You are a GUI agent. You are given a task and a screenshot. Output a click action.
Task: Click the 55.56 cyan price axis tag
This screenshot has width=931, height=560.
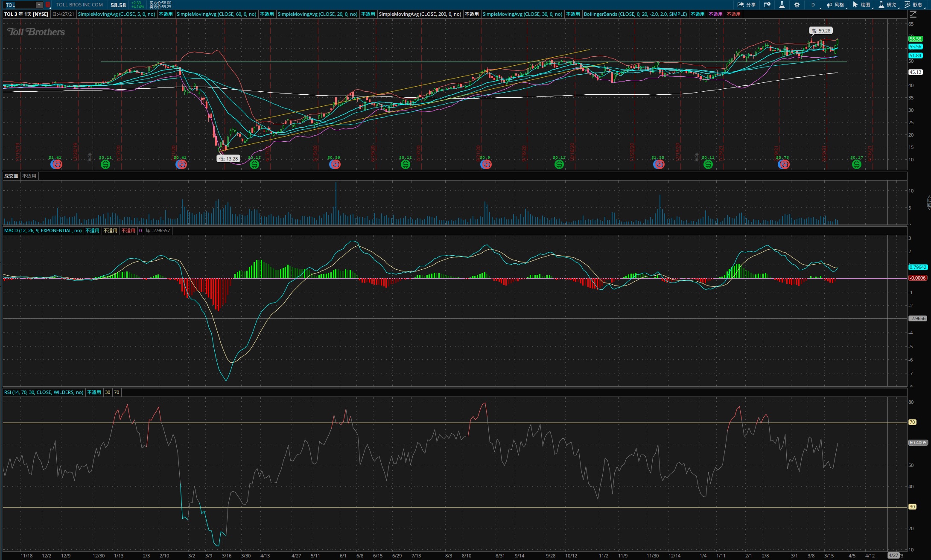click(915, 47)
